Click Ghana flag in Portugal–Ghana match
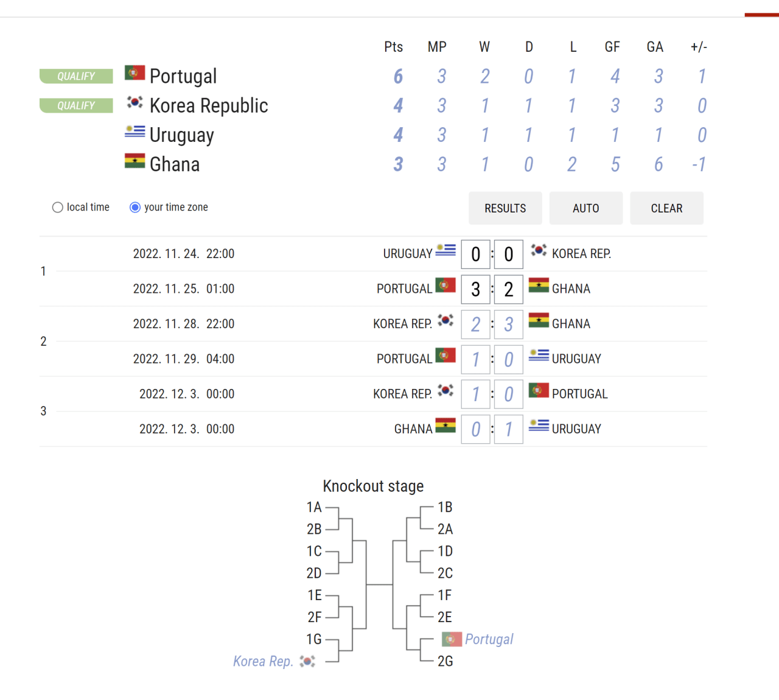This screenshot has width=779, height=700. click(x=539, y=285)
